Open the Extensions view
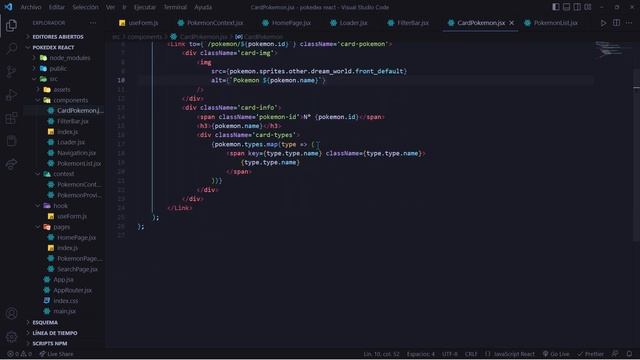 point(11,118)
